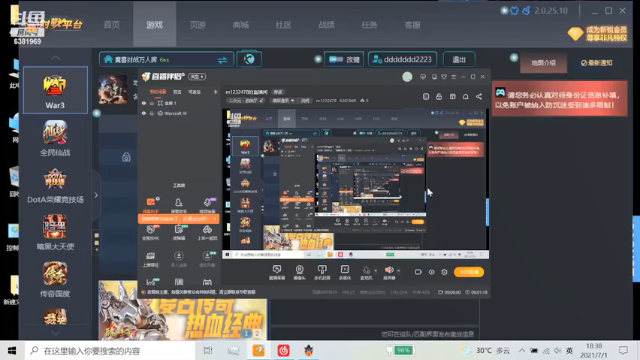Viewport: 640px width, 360px height.
Task: Switch to the 地图介绍 tab
Action: 543,63
